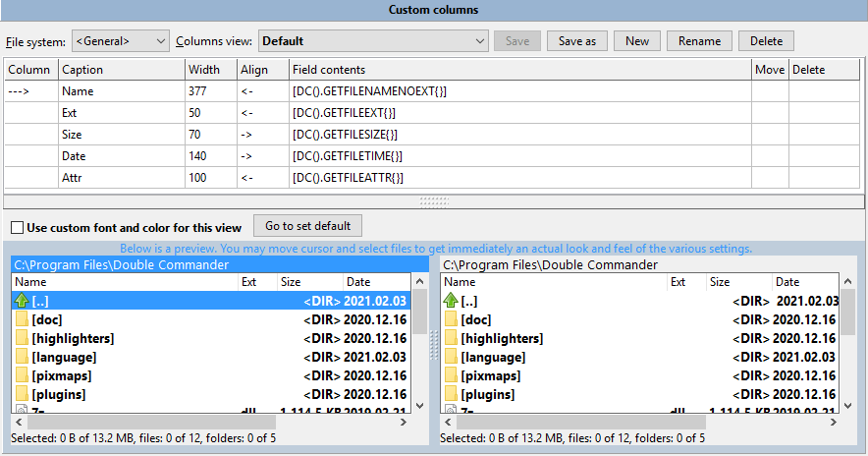The image size is (868, 456).
Task: Click the [doc] folder icon in right preview panel
Action: pyautogui.click(x=451, y=319)
